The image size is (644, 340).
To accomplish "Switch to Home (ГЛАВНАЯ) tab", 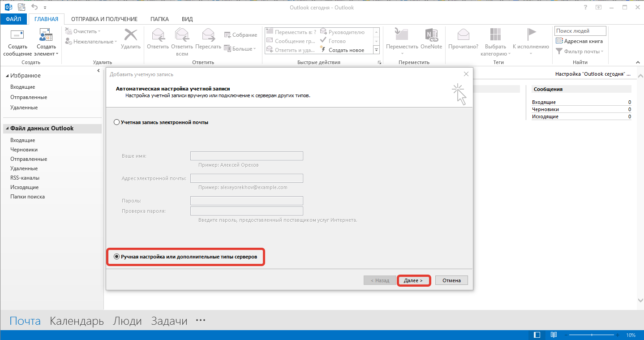I will click(x=47, y=19).
